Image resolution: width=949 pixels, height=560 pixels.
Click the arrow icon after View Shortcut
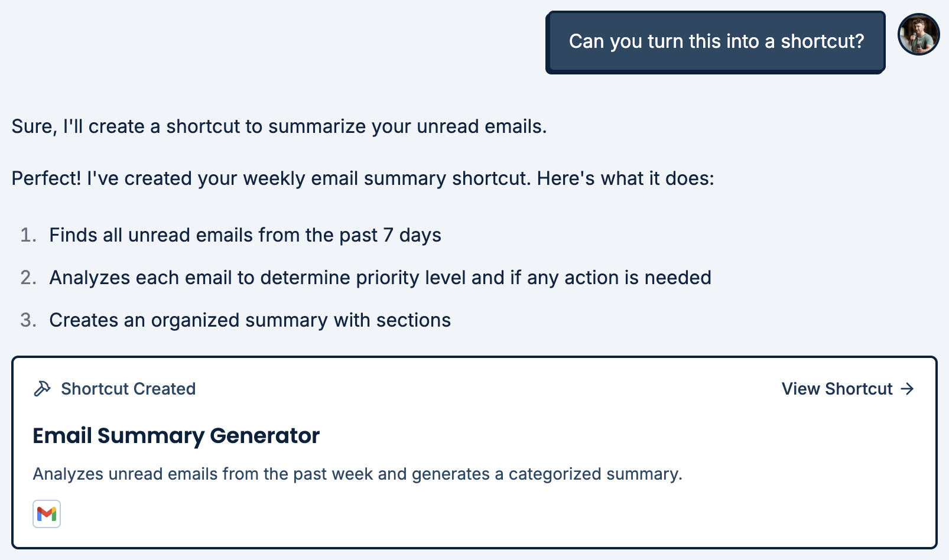tap(907, 389)
